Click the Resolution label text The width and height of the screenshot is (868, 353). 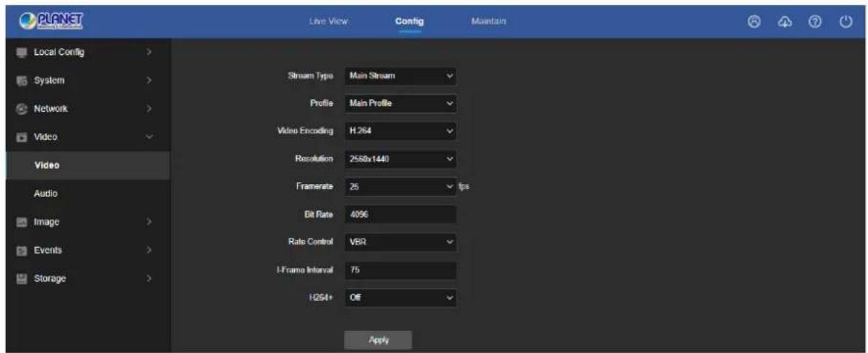click(x=314, y=159)
